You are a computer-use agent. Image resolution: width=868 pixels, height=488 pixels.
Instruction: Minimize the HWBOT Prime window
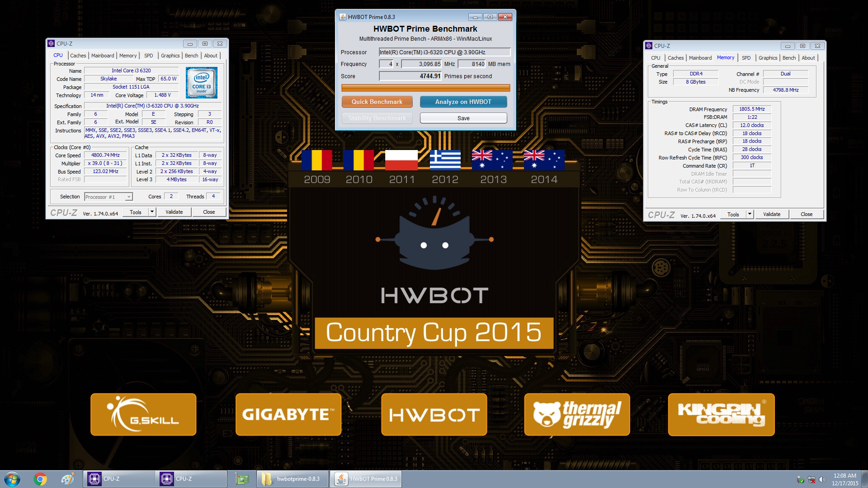point(475,17)
